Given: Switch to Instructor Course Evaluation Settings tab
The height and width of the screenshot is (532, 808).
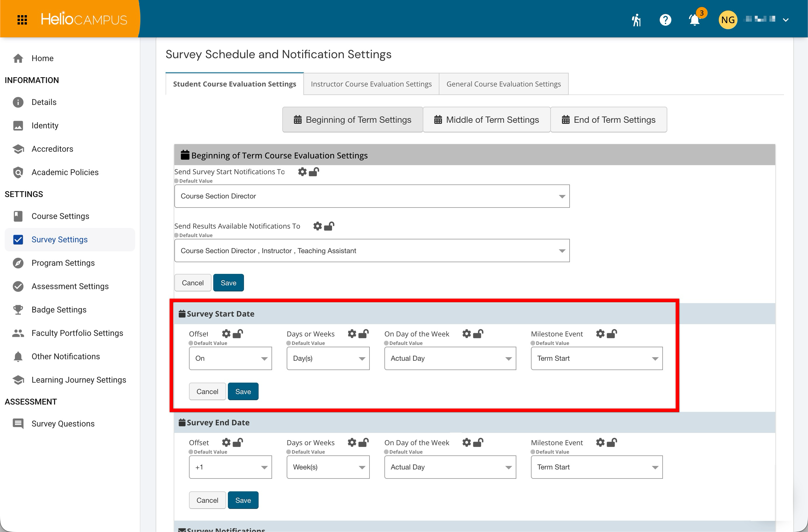Looking at the screenshot, I should [371, 84].
